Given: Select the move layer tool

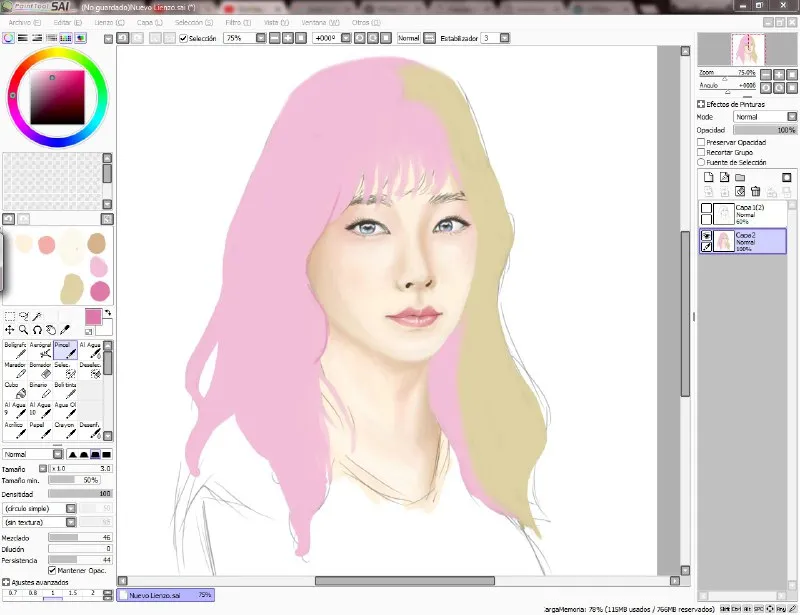Looking at the screenshot, I should pyautogui.click(x=10, y=330).
